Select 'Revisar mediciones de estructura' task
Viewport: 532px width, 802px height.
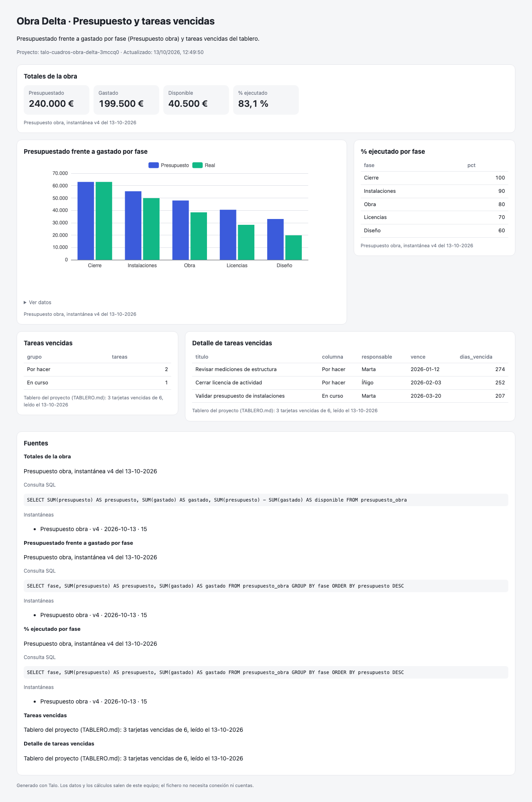point(236,369)
